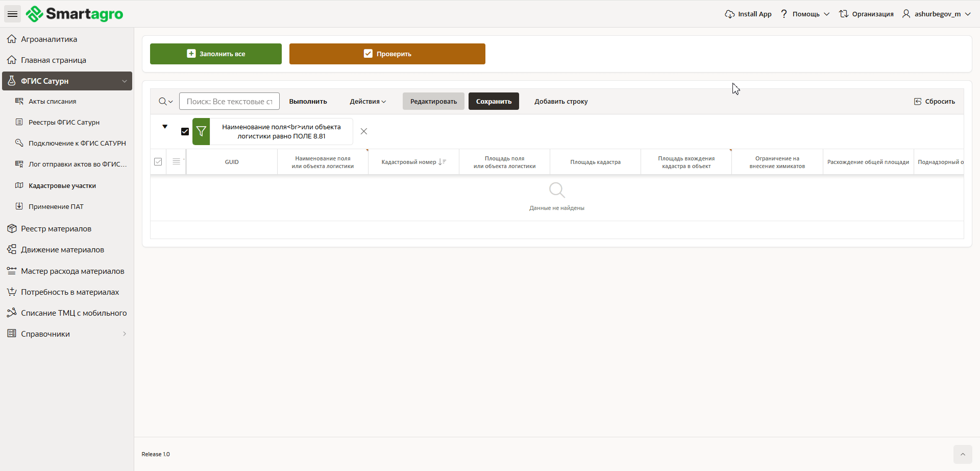Click the Install App cloud icon

729,14
